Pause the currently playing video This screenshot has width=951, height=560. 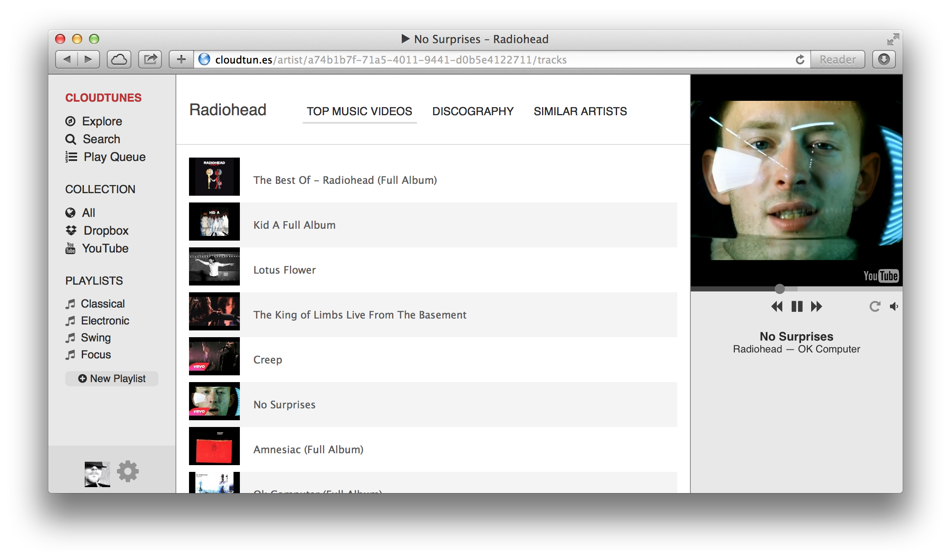coord(797,306)
